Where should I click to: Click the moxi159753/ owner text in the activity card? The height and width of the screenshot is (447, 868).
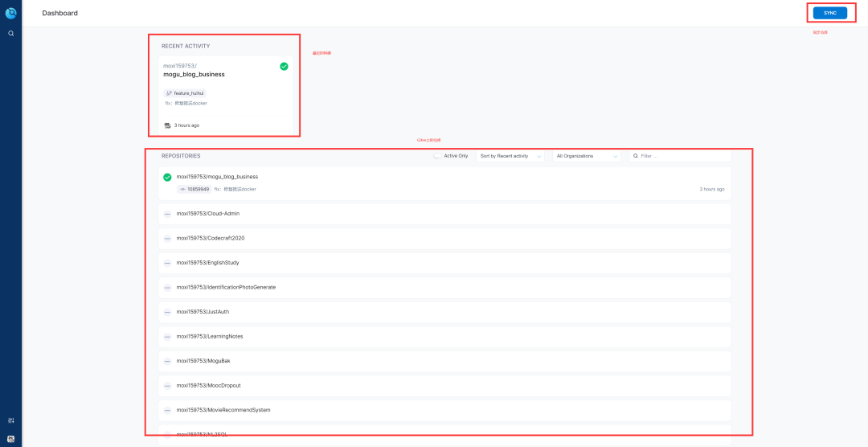179,66
